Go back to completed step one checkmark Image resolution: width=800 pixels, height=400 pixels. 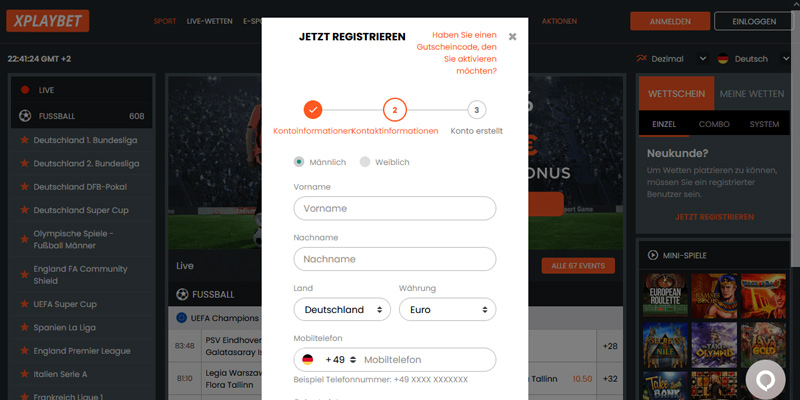[x=313, y=110]
